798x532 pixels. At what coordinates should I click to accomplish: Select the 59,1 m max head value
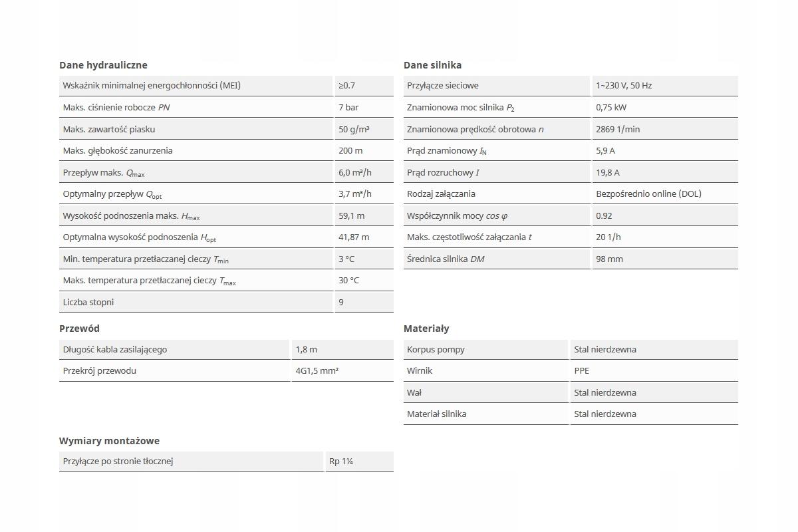351,216
